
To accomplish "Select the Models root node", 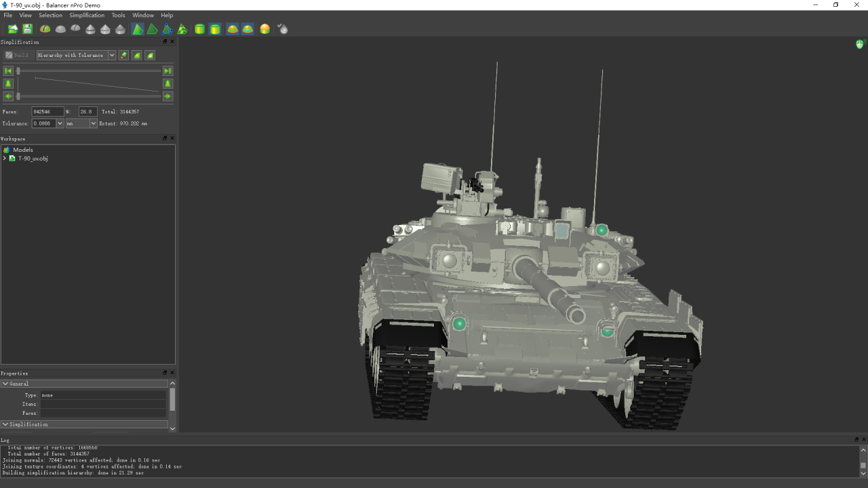I will pyautogui.click(x=23, y=150).
